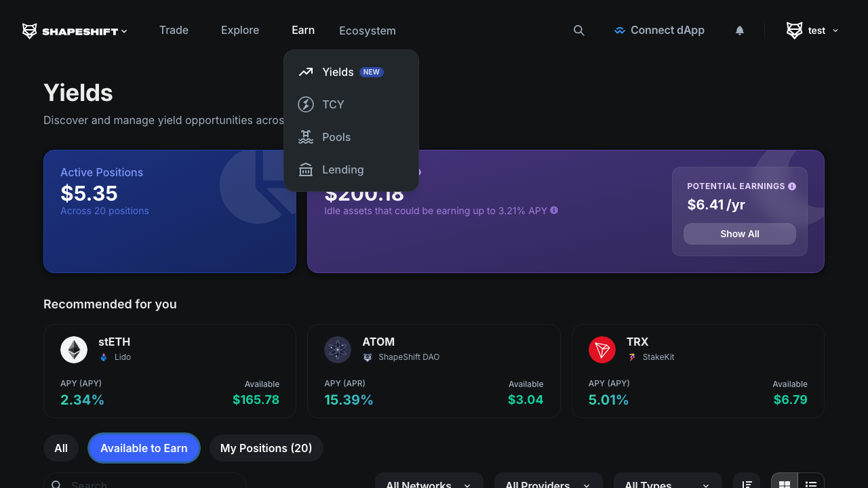Open Pools from the Earn menu
This screenshot has width=868, height=488.
[x=336, y=137]
